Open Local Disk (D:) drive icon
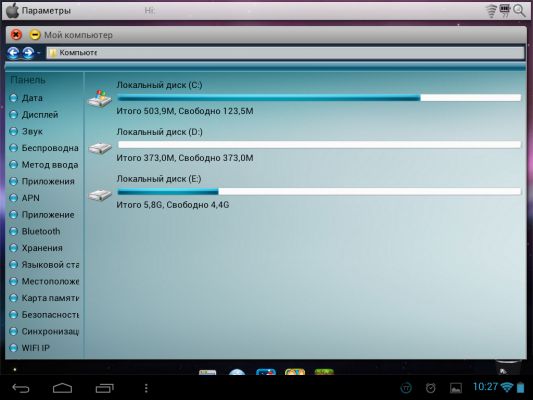 pyautogui.click(x=100, y=148)
